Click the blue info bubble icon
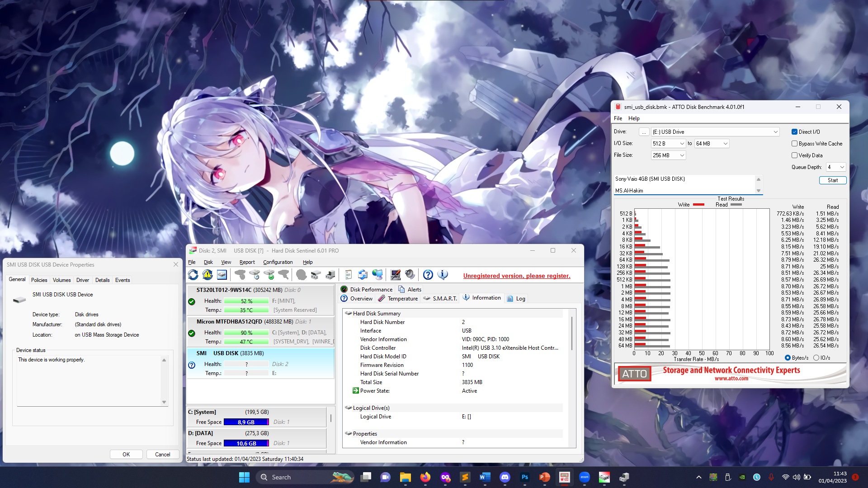 [x=443, y=275]
